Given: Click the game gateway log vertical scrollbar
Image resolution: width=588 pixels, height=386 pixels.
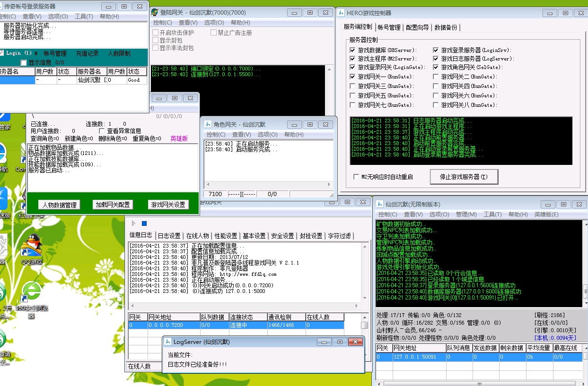Looking at the screenshot, I should click(364, 273).
